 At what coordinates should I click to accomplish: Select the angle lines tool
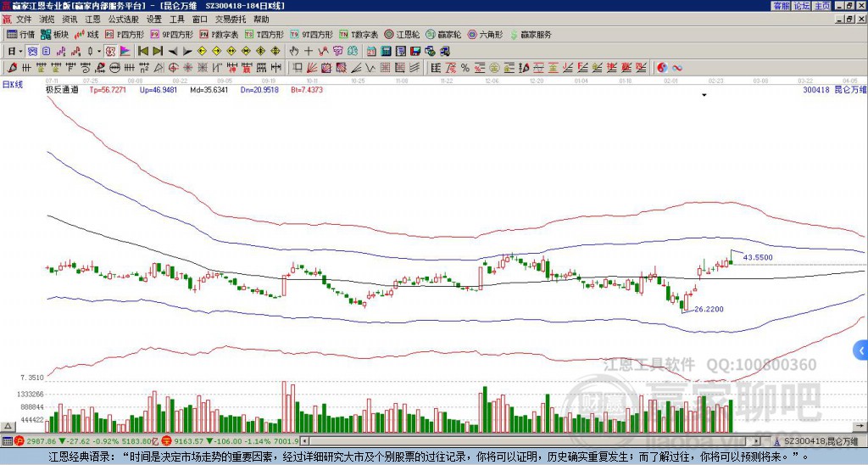coord(355,68)
